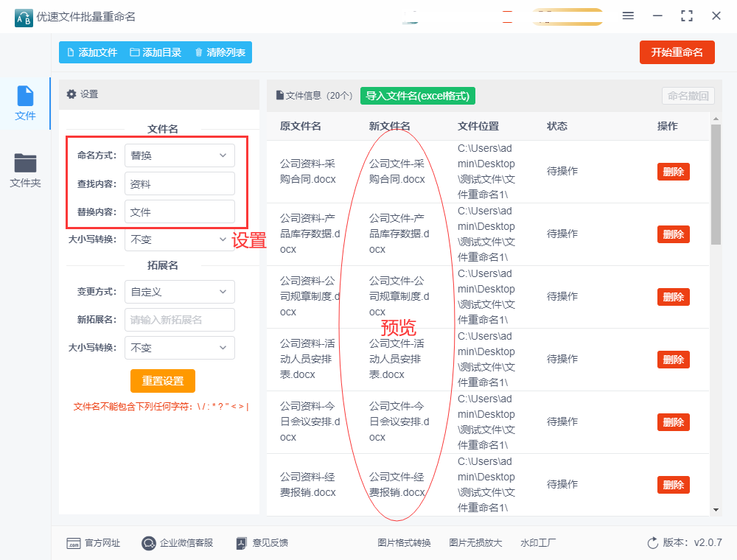Image resolution: width=737 pixels, height=560 pixels.
Task: Open the 图片格式转换 link
Action: [404, 543]
